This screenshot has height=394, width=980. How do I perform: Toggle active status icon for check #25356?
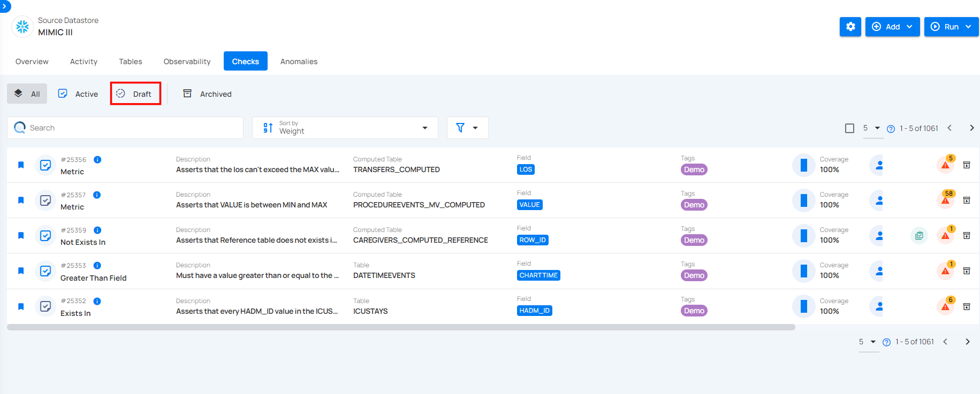(45, 165)
